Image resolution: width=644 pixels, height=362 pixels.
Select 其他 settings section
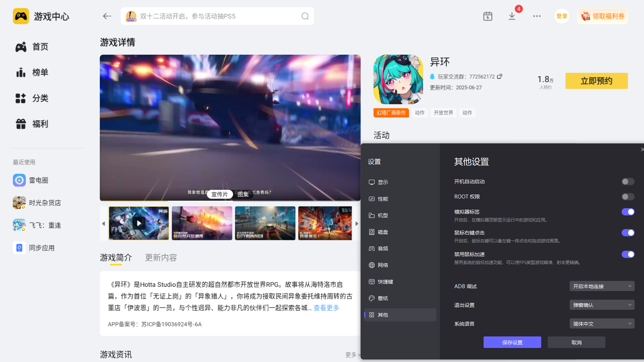(400, 315)
